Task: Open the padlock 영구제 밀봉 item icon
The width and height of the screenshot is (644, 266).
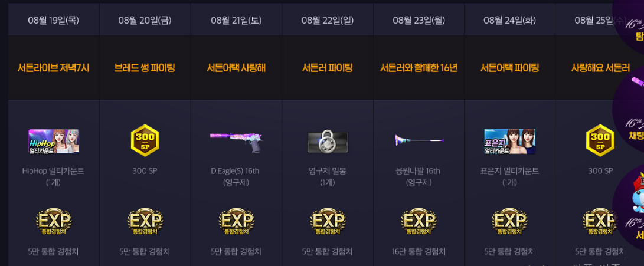Action: coord(328,142)
